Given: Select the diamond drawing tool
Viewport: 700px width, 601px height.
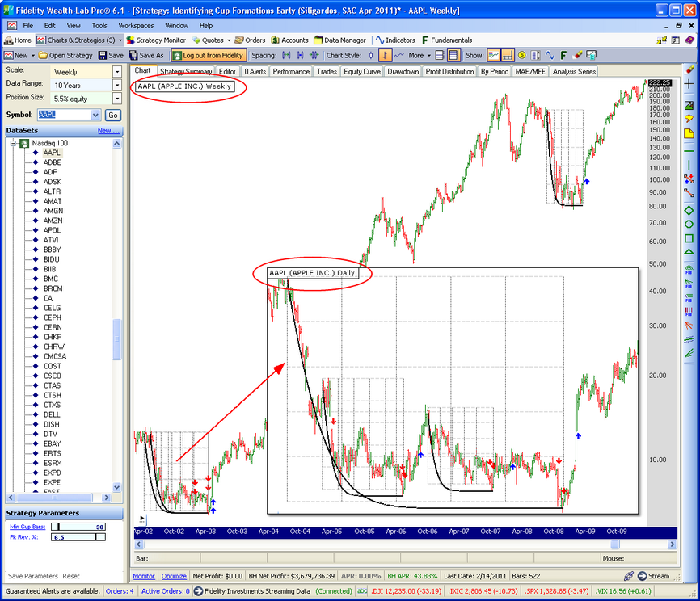Looking at the screenshot, I should point(689,209).
